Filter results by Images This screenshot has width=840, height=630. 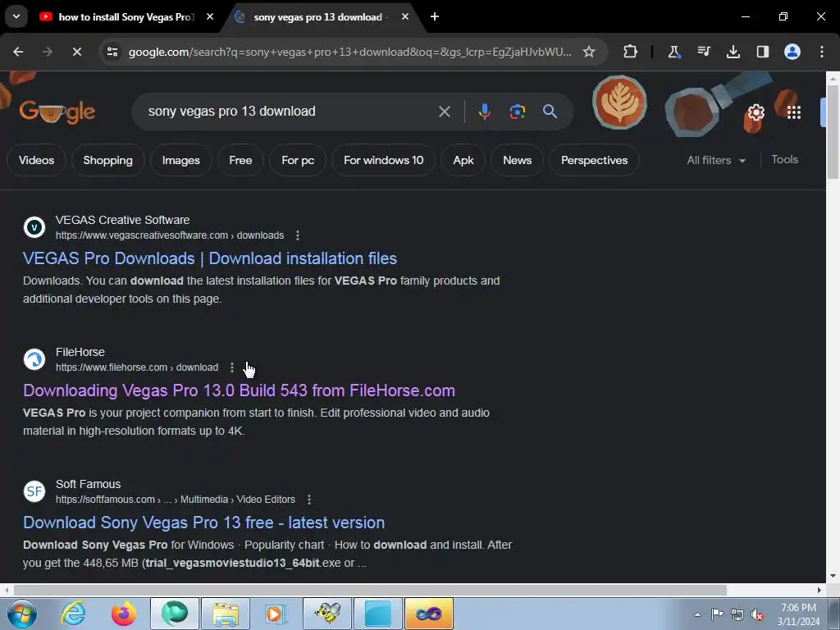(x=181, y=160)
